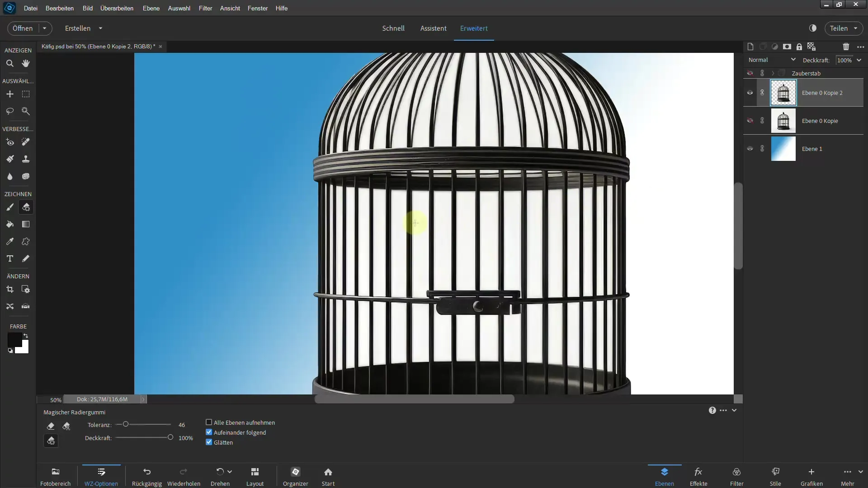
Task: Open tool options help
Action: 712,410
